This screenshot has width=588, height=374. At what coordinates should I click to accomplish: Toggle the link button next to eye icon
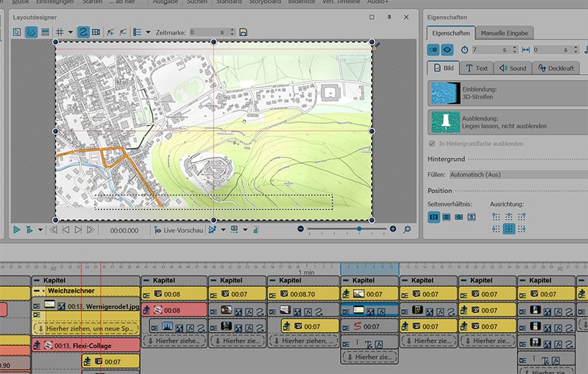pos(433,49)
